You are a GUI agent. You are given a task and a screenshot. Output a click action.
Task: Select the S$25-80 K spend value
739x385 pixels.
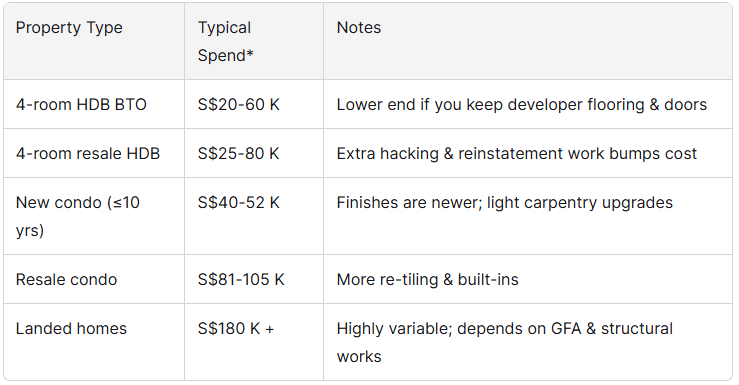[x=238, y=153]
